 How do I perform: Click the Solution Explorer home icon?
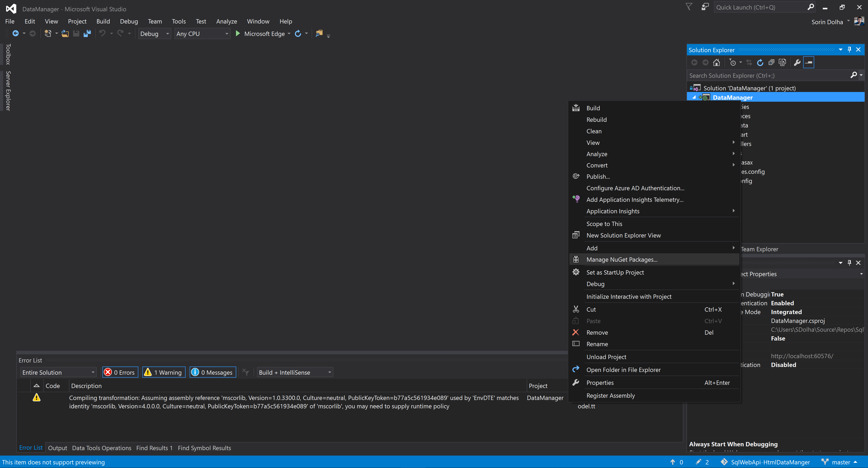(x=716, y=63)
